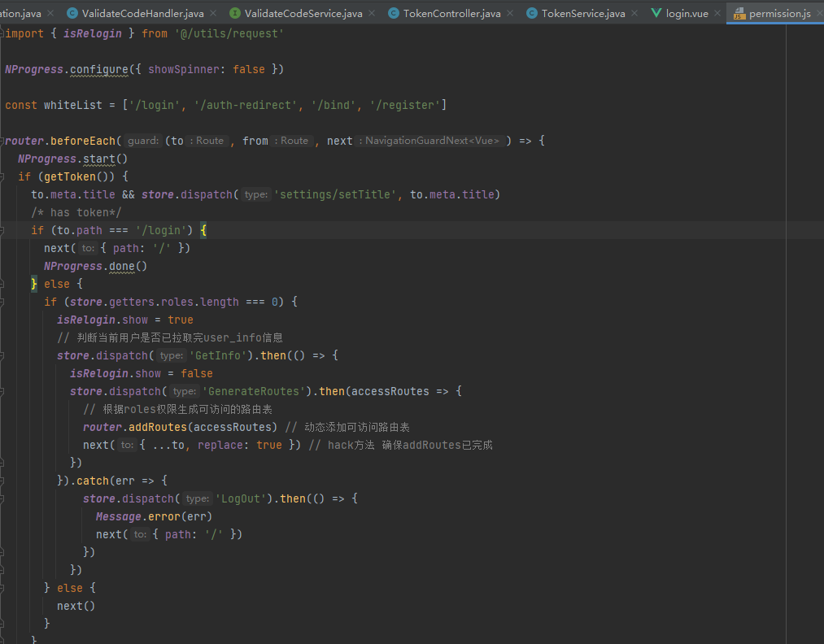The image size is (824, 644).
Task: Collapse the 'GenerateRoutes' dispatch callback fold
Action: tap(2, 391)
